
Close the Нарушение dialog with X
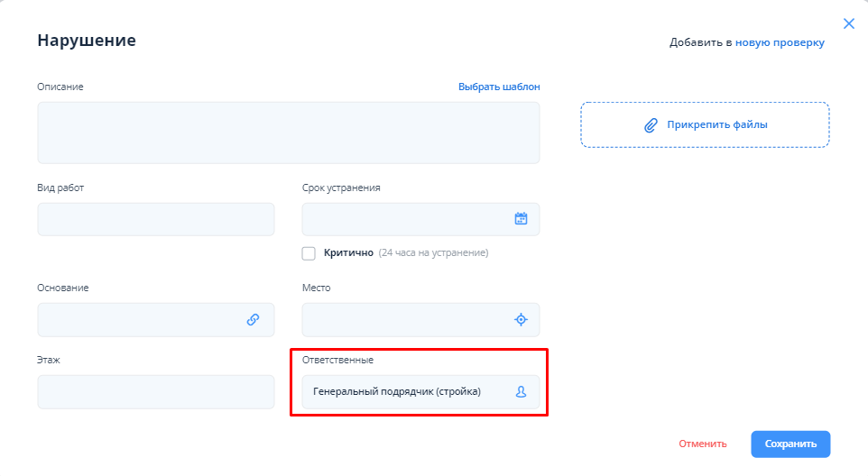tap(848, 23)
